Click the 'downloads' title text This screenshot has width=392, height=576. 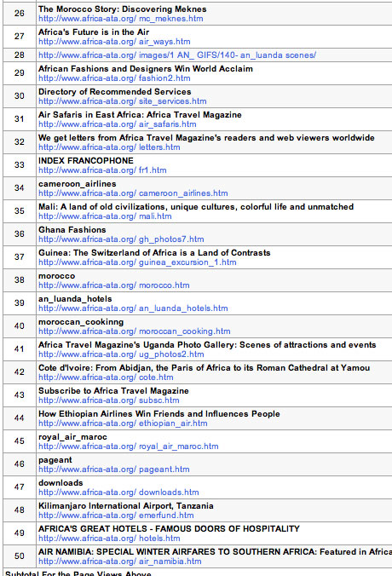click(x=61, y=483)
